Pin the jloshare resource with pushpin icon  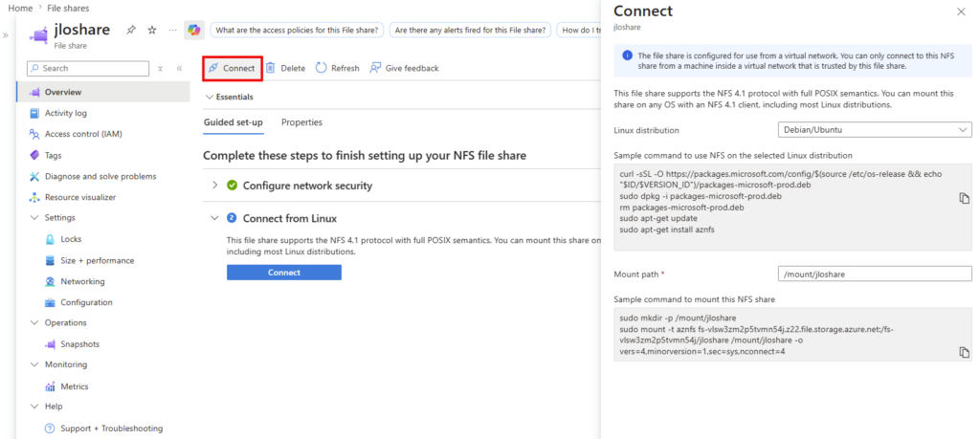pyautogui.click(x=131, y=30)
